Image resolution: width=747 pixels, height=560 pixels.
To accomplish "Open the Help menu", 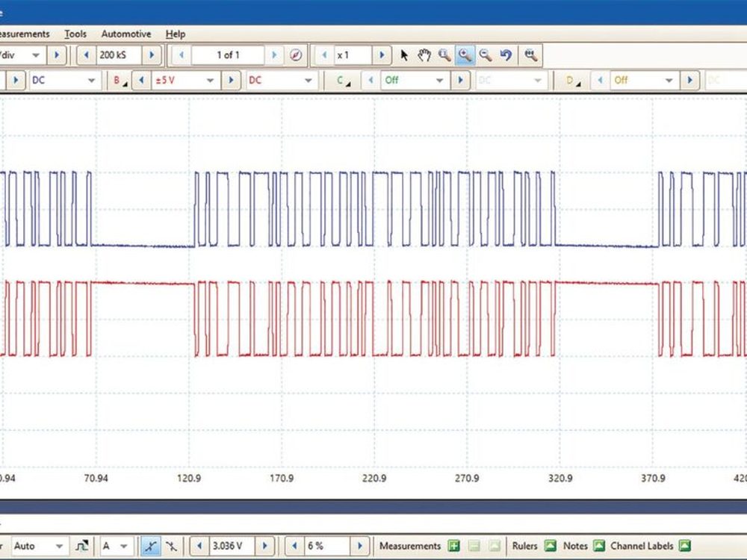I will point(176,34).
